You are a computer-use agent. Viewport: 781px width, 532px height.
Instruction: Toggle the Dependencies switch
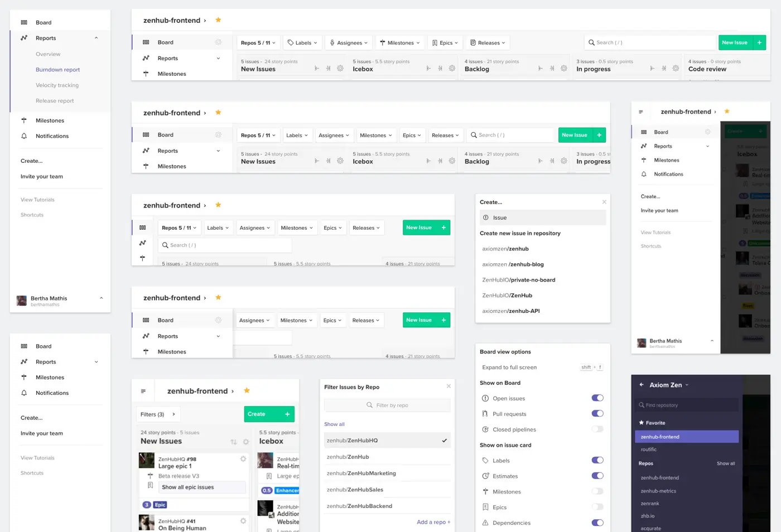[597, 523]
